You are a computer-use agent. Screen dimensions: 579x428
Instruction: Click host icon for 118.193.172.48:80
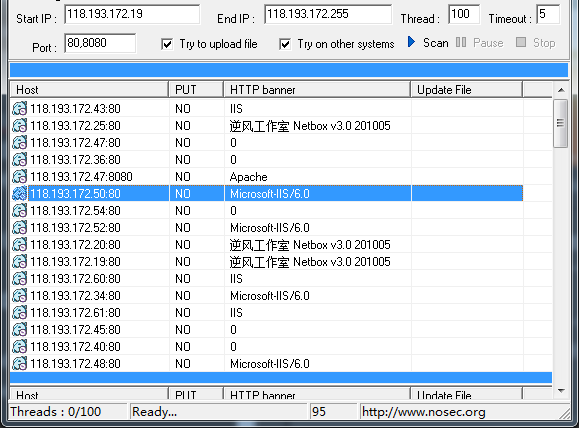tap(20, 363)
